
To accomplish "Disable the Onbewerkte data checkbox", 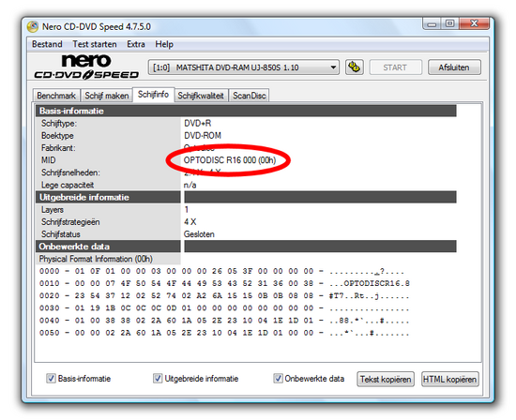I will coord(278,378).
